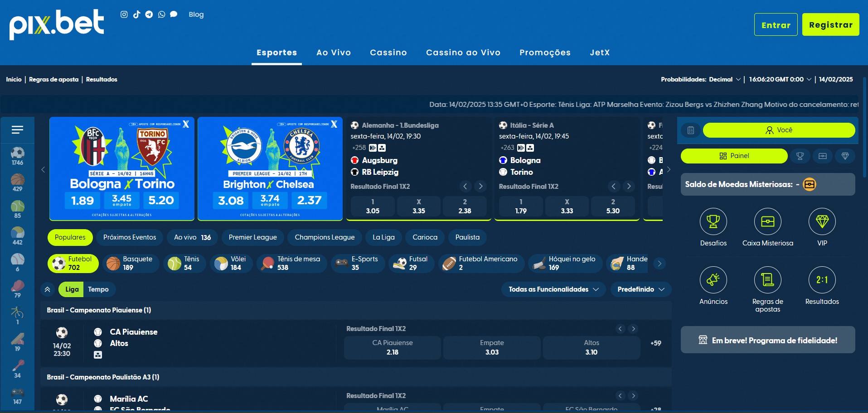The height and width of the screenshot is (413, 868).
Task: Select the Tênis 54 sport filter
Action: [x=184, y=263]
